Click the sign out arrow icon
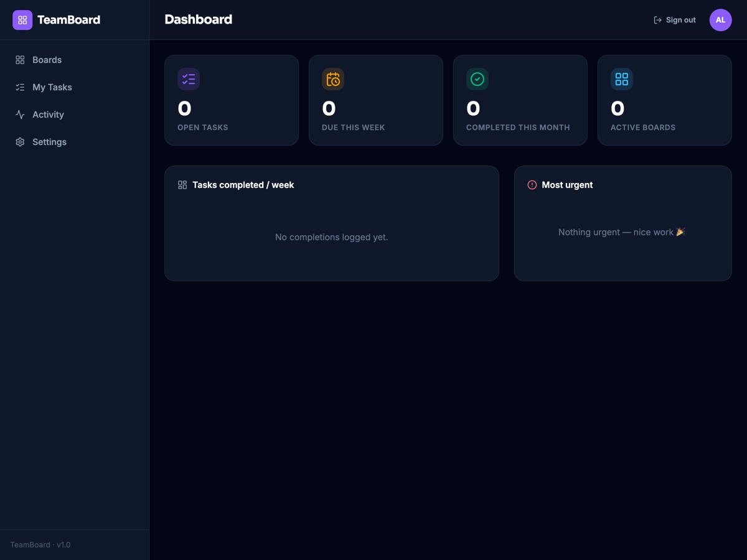This screenshot has height=560, width=747. click(657, 20)
